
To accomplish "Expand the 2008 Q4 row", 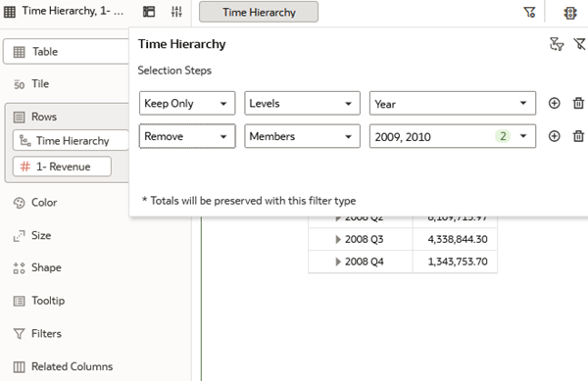I will coord(338,262).
